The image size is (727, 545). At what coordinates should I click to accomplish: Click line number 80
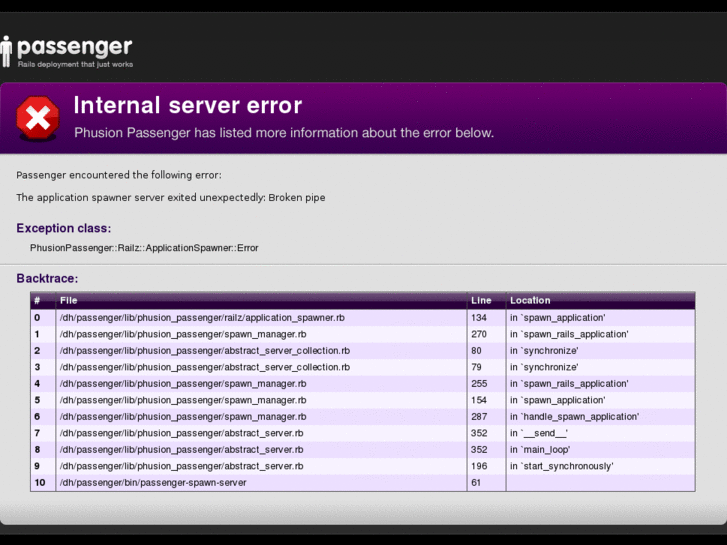point(476,351)
